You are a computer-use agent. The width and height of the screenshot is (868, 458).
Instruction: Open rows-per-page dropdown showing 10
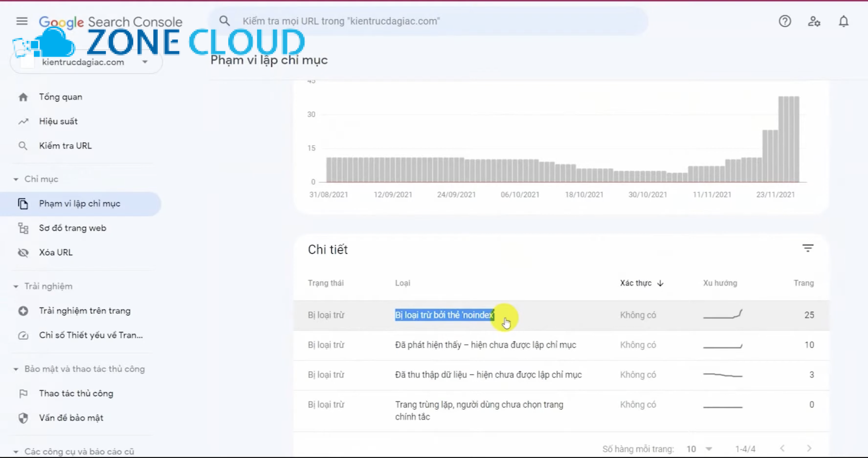699,449
